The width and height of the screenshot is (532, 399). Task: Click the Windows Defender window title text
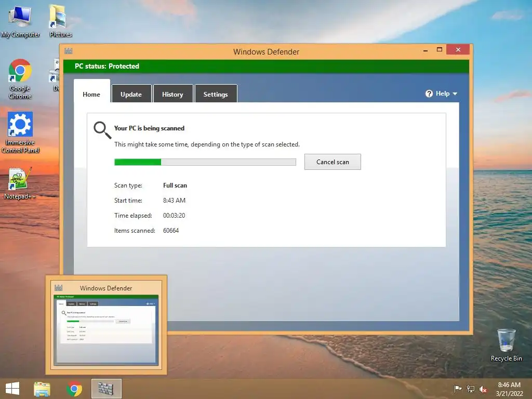point(266,52)
